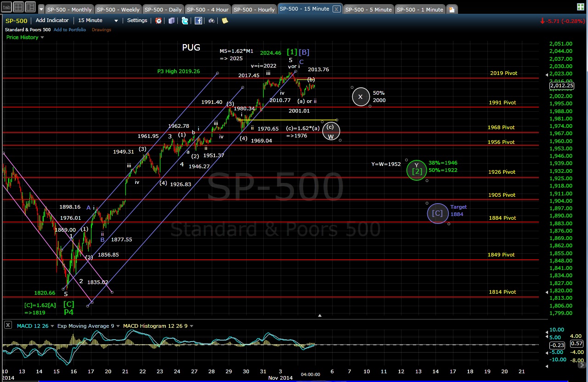Switch to SP-500 Daily tab
The image size is (588, 382).
[163, 9]
